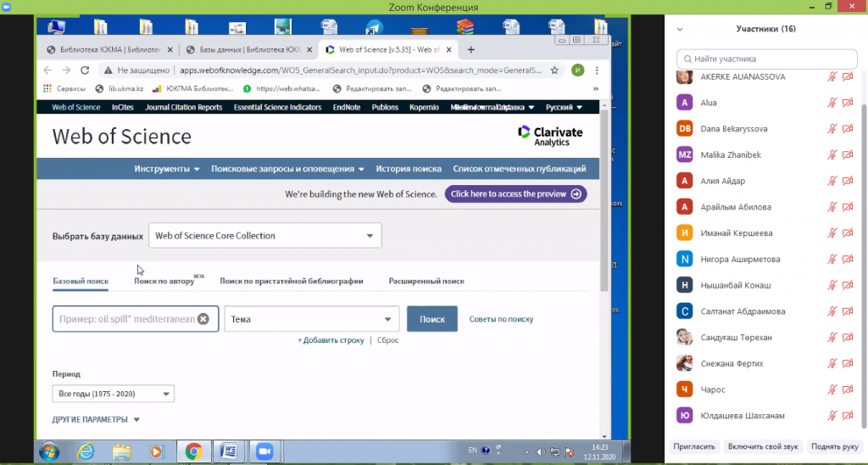The height and width of the screenshot is (465, 868).
Task: Click the Найти участника search field
Action: pyautogui.click(x=766, y=59)
